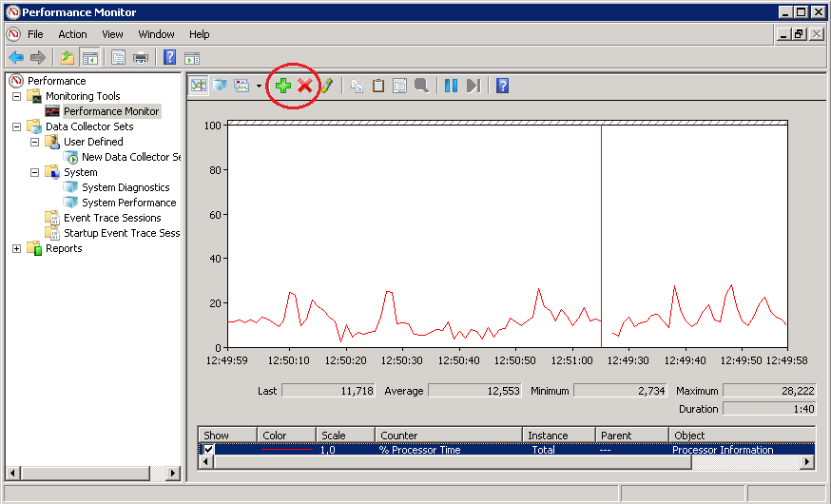Open MMC help from main toolbar
Viewport: 831px width, 504px height.
pyautogui.click(x=169, y=57)
